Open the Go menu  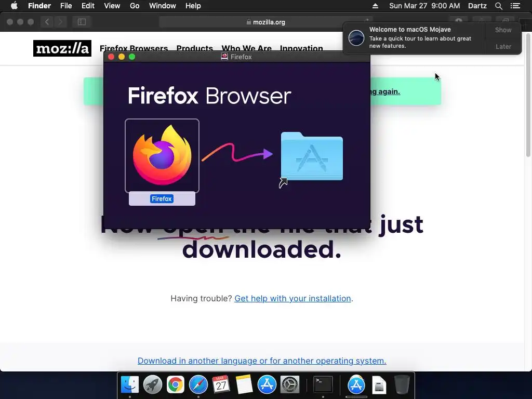coord(135,6)
